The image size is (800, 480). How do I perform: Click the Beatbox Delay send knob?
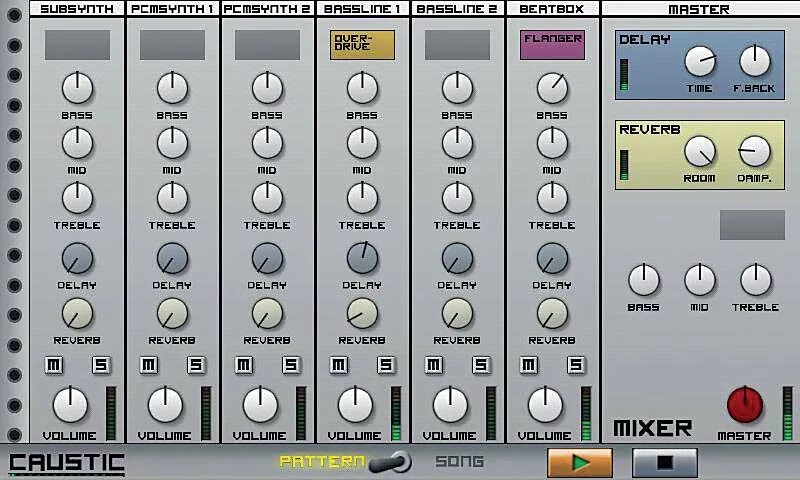pyautogui.click(x=552, y=258)
